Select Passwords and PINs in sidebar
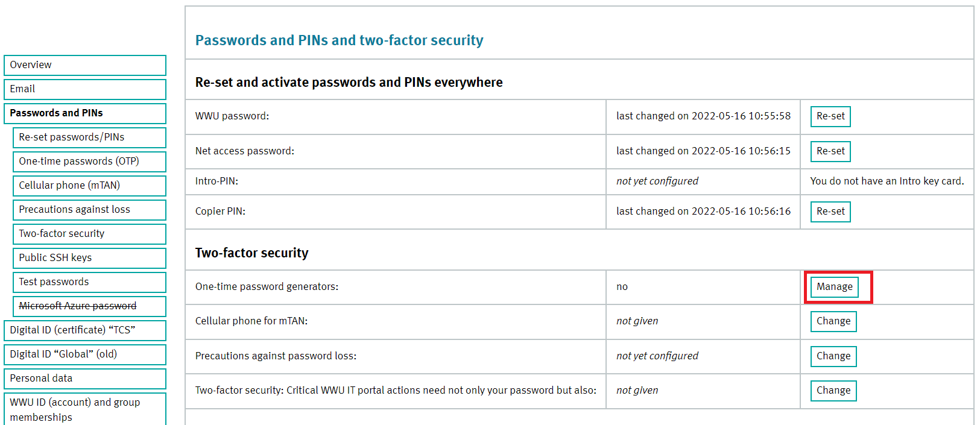Viewport: 980px width, 425px height. pos(84,113)
